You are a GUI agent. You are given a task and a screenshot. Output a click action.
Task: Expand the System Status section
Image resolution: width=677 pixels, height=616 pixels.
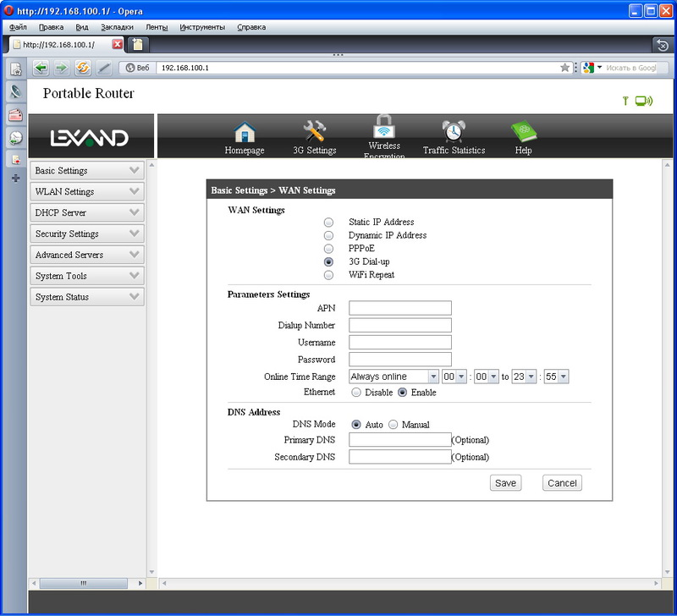(x=87, y=297)
